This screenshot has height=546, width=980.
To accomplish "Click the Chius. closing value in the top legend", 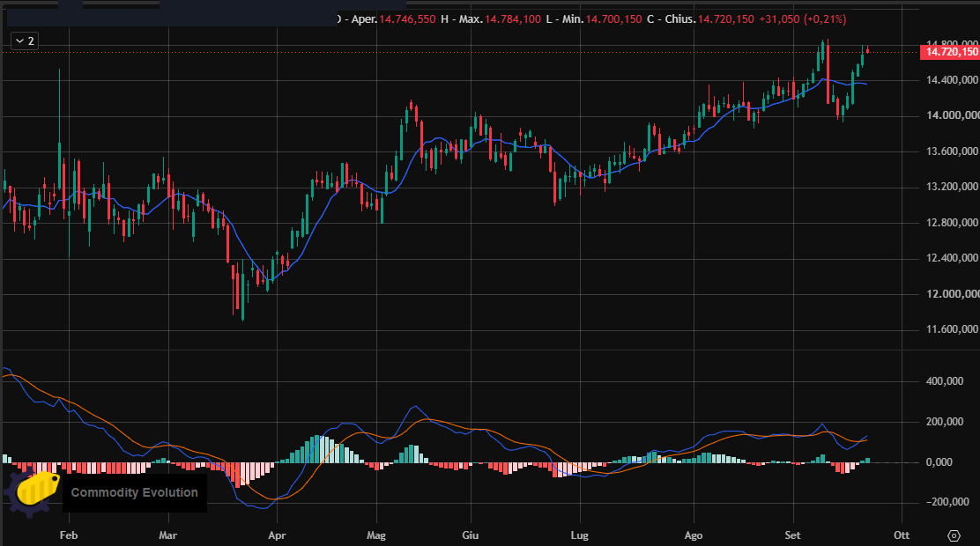I will click(x=726, y=19).
